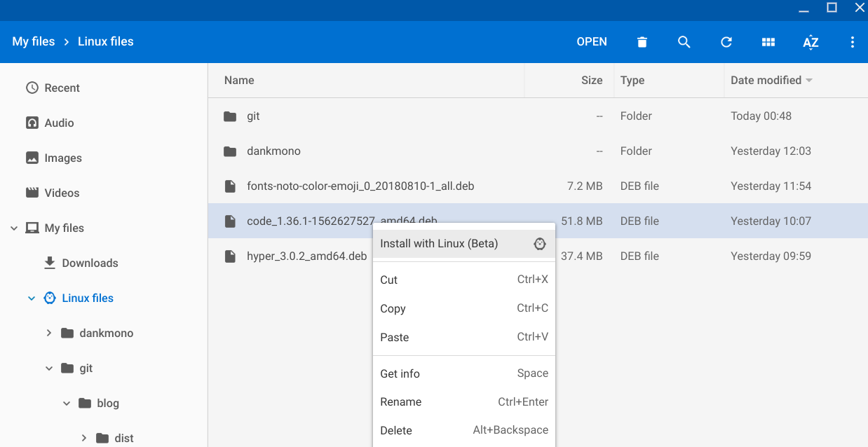Collapse the Linux files tree chevron
Screen dimensions: 868x447
(32, 298)
